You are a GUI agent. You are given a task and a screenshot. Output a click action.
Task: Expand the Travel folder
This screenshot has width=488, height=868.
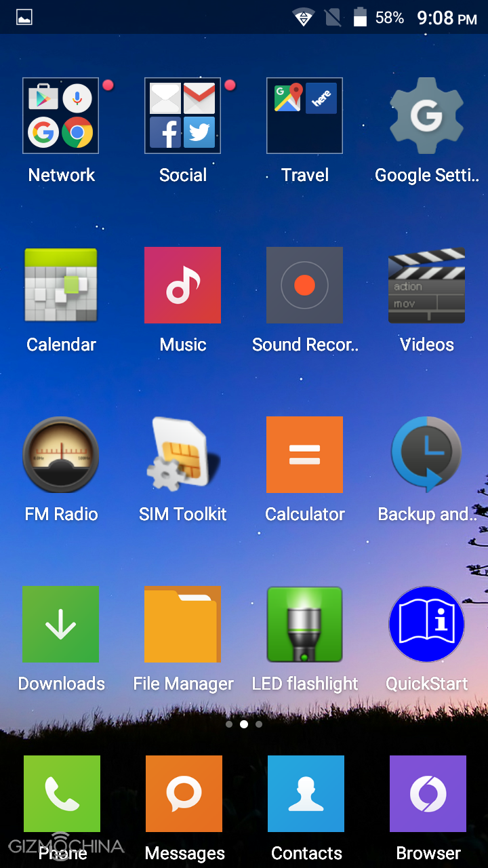tap(304, 116)
